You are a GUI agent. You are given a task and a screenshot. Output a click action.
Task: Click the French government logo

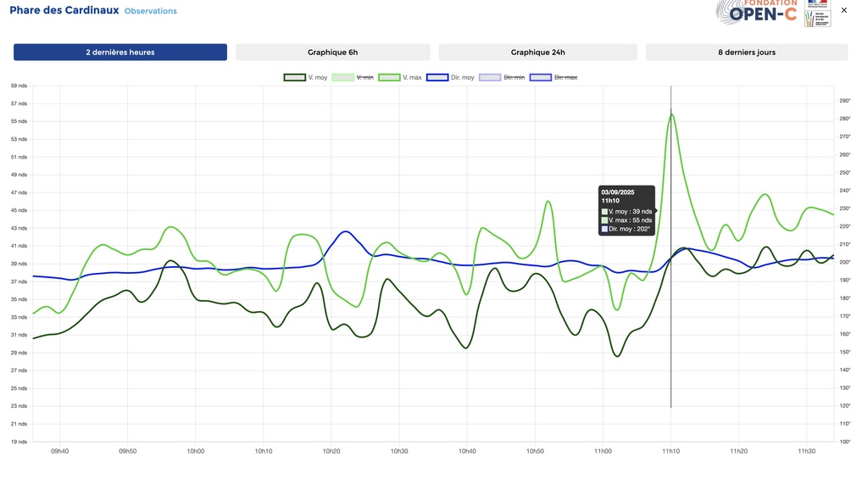click(818, 13)
